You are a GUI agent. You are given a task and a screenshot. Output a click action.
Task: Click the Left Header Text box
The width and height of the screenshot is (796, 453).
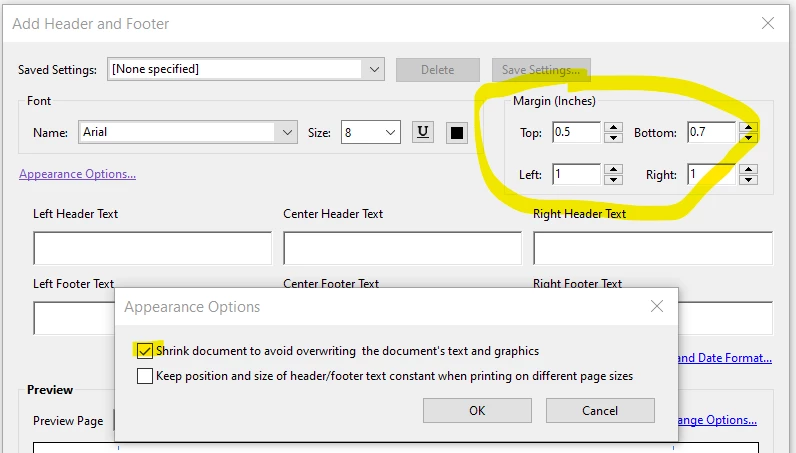153,248
